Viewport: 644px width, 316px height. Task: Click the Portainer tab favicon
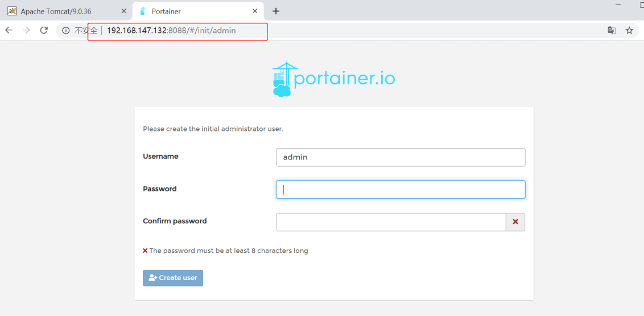(143, 11)
